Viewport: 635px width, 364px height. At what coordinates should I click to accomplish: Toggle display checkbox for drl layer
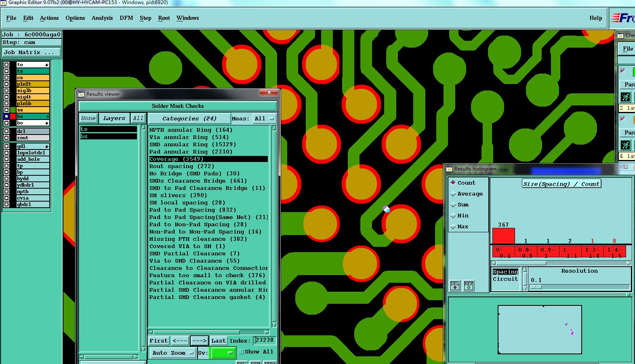coord(6,131)
